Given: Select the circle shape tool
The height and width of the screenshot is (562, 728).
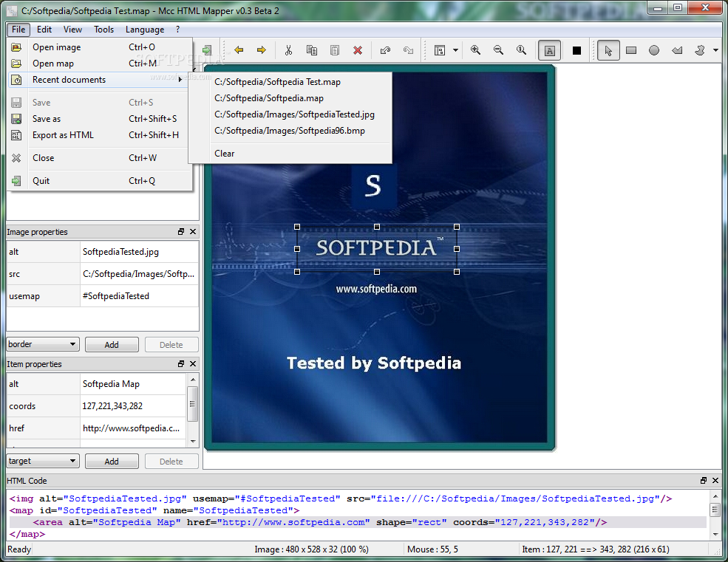Looking at the screenshot, I should [x=654, y=50].
